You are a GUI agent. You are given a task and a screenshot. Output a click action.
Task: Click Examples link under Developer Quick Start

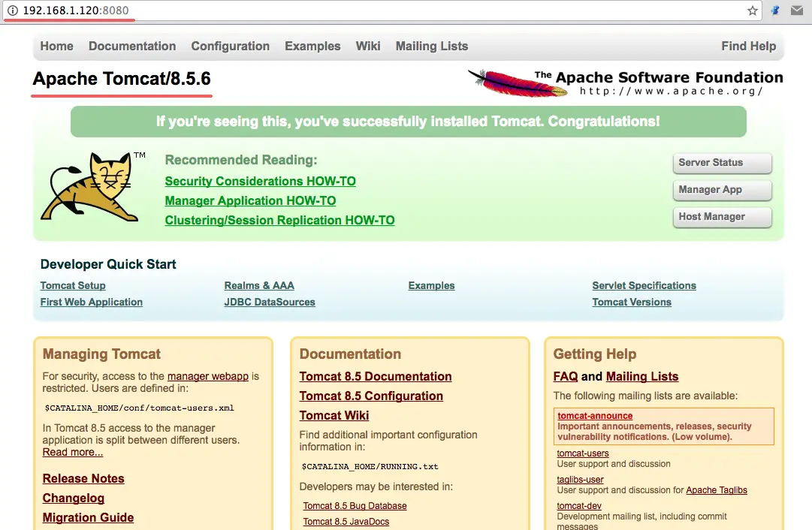coord(431,286)
